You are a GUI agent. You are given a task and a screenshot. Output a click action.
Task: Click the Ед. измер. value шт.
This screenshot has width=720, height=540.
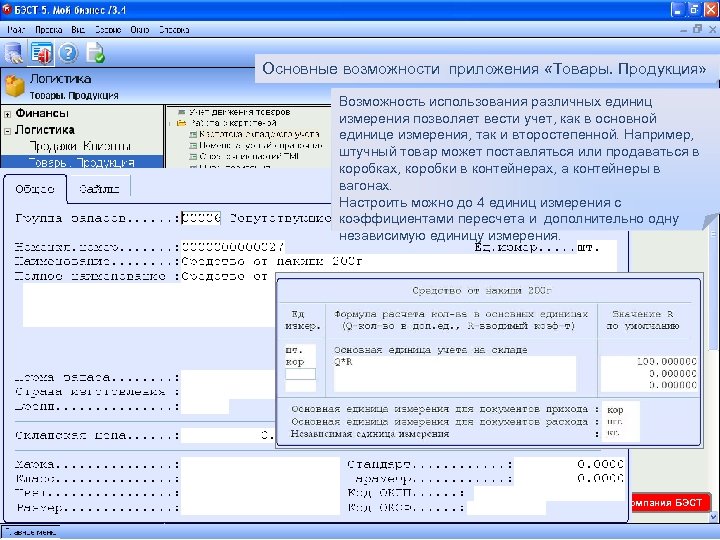point(589,248)
